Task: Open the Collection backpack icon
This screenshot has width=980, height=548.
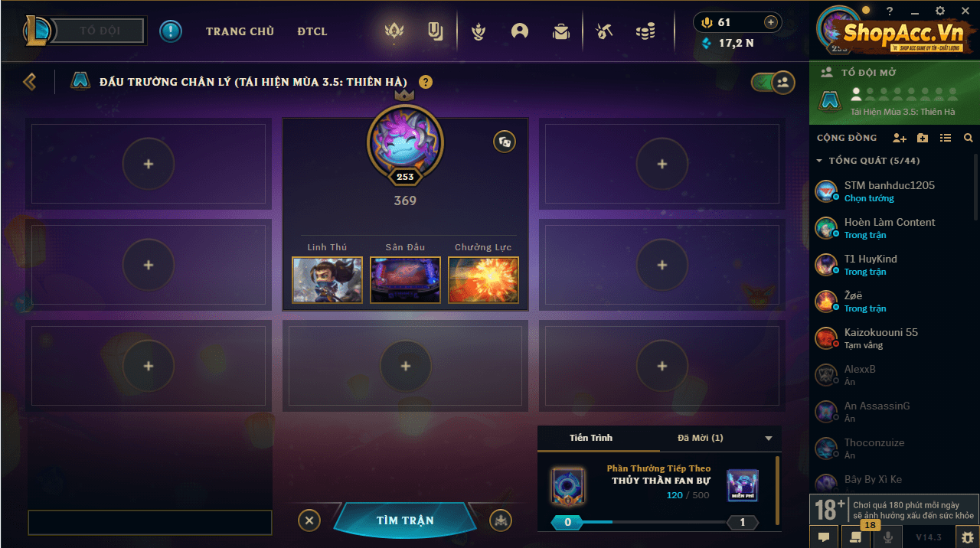Action: [x=561, y=31]
